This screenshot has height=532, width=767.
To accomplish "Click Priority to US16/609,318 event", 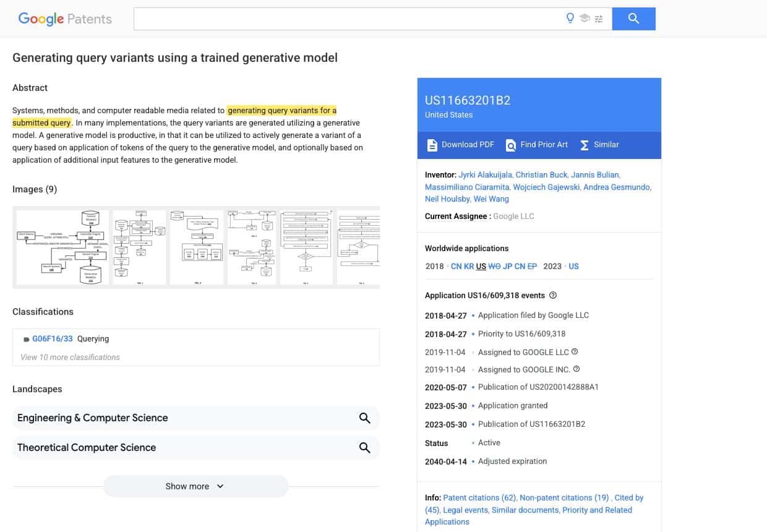I will click(x=521, y=333).
